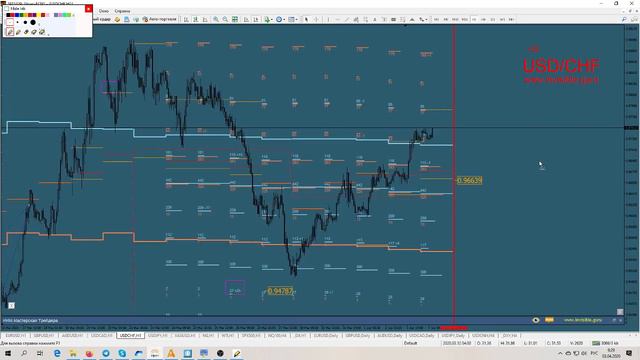The width and height of the screenshot is (640, 360).
Task: Open the SPX500,H1 chart tab
Action: click(251, 336)
